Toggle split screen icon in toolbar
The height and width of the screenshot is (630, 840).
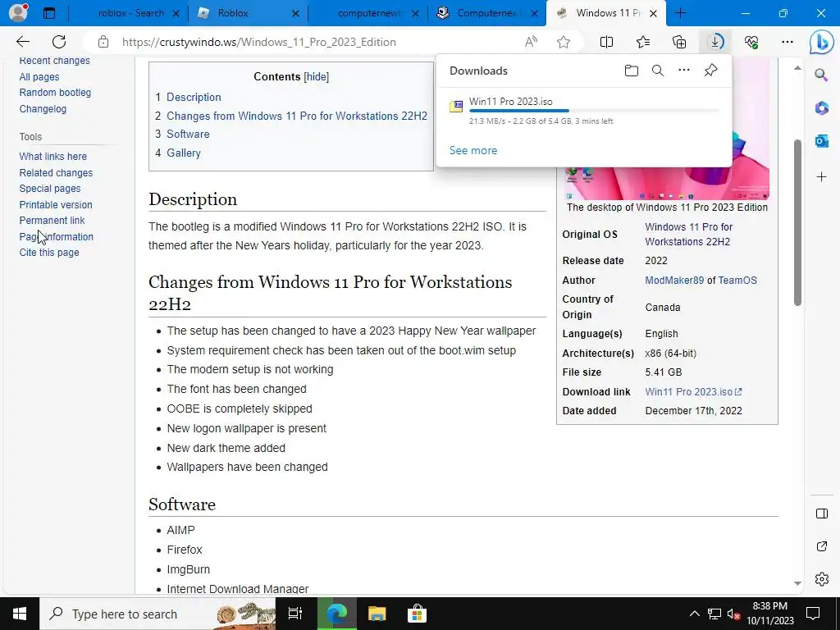click(x=606, y=42)
